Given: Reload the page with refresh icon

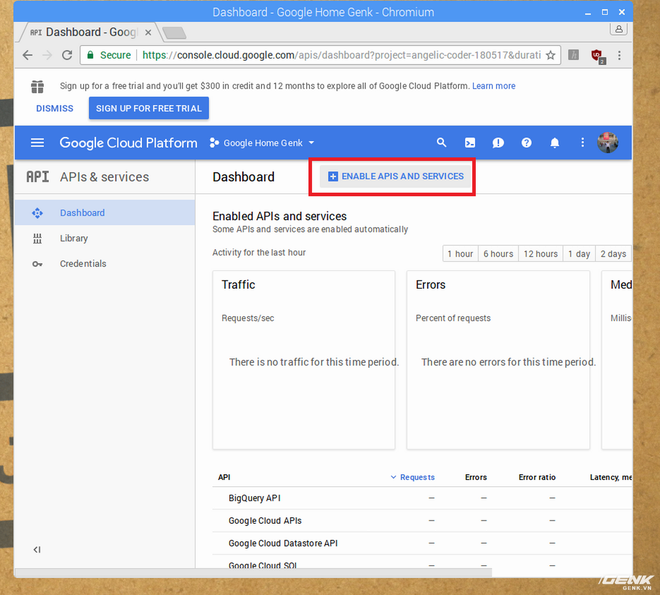Looking at the screenshot, I should coord(67,55).
